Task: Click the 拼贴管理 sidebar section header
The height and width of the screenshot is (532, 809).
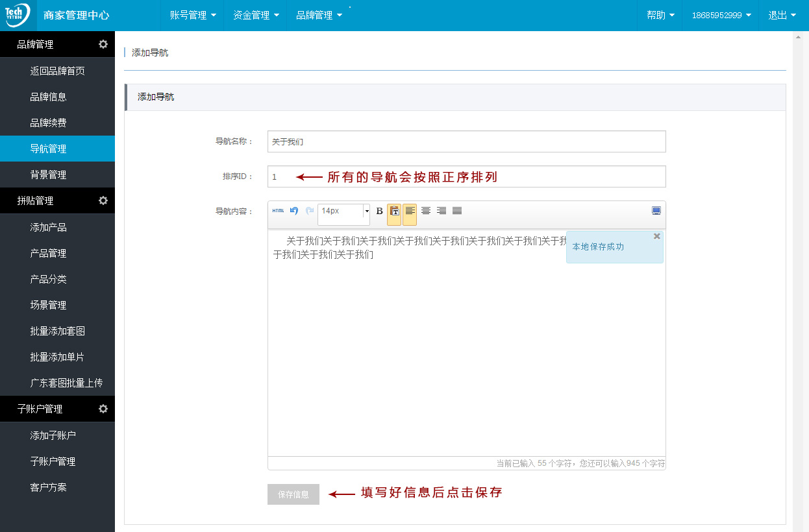Action: 57,200
